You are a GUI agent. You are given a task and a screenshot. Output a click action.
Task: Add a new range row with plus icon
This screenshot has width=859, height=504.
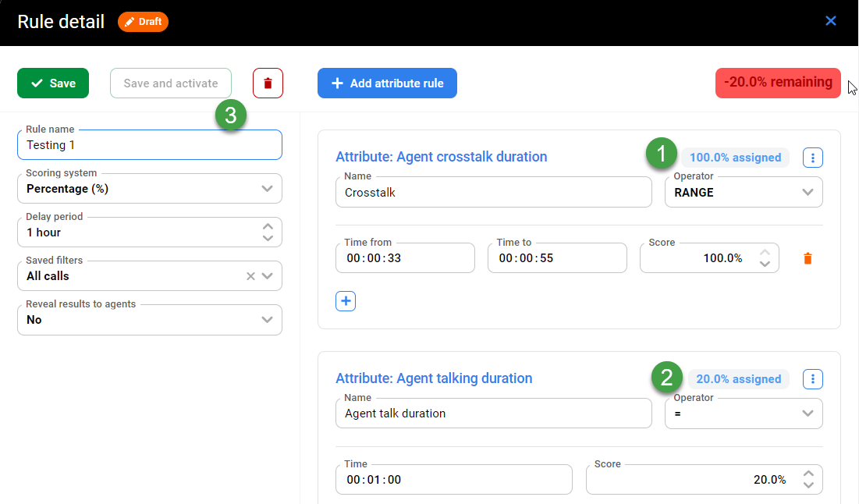click(346, 301)
